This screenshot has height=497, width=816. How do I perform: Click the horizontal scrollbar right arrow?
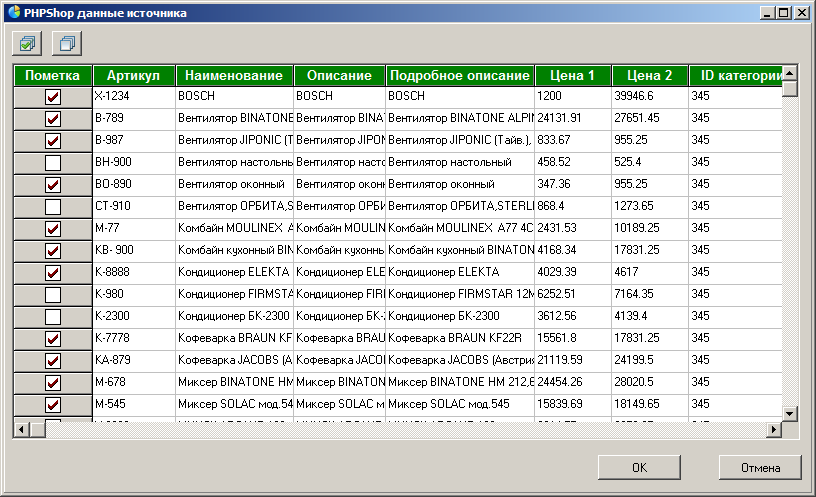click(x=774, y=429)
